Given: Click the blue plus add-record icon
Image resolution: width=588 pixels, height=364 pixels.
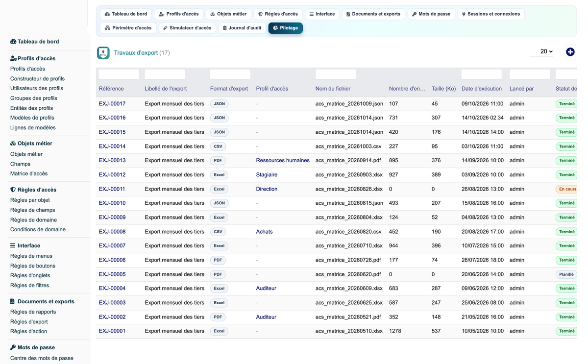Looking at the screenshot, I should [x=570, y=52].
